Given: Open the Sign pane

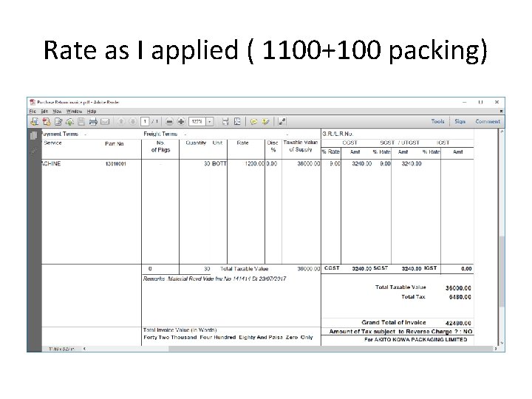Looking at the screenshot, I should (460, 121).
